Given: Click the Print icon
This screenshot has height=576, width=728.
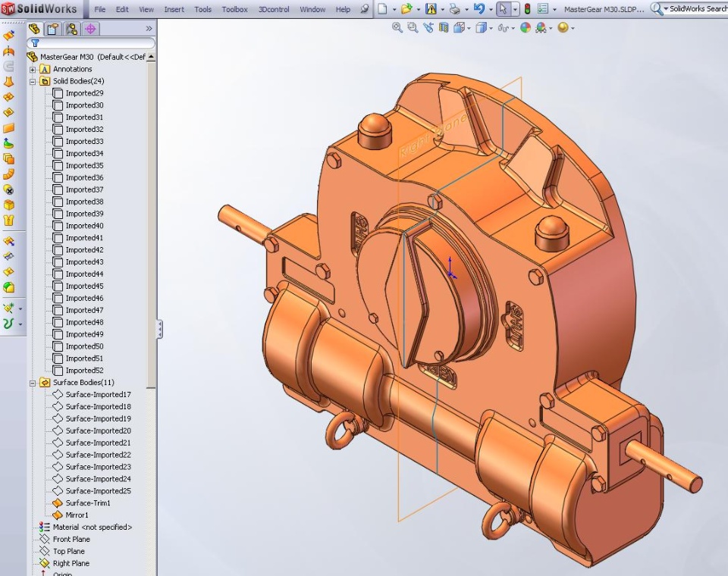Looking at the screenshot, I should pyautogui.click(x=455, y=9).
